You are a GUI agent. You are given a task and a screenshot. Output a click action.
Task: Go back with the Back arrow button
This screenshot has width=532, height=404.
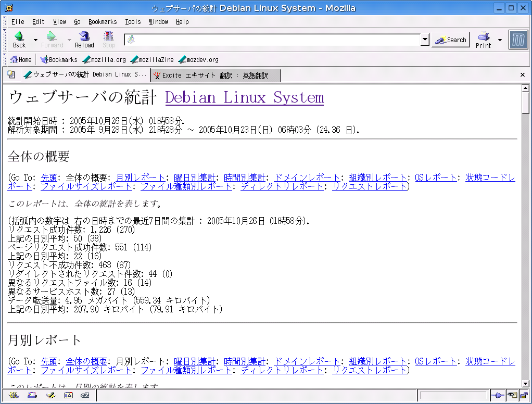(x=19, y=40)
